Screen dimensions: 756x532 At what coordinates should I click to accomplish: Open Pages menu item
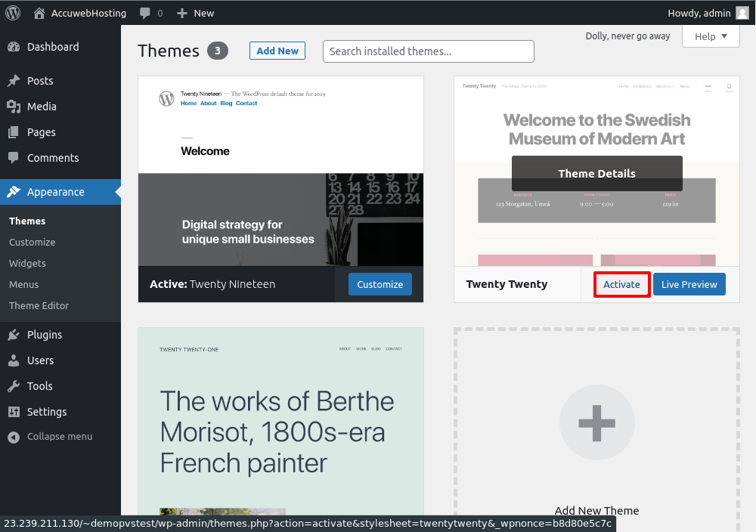(42, 132)
